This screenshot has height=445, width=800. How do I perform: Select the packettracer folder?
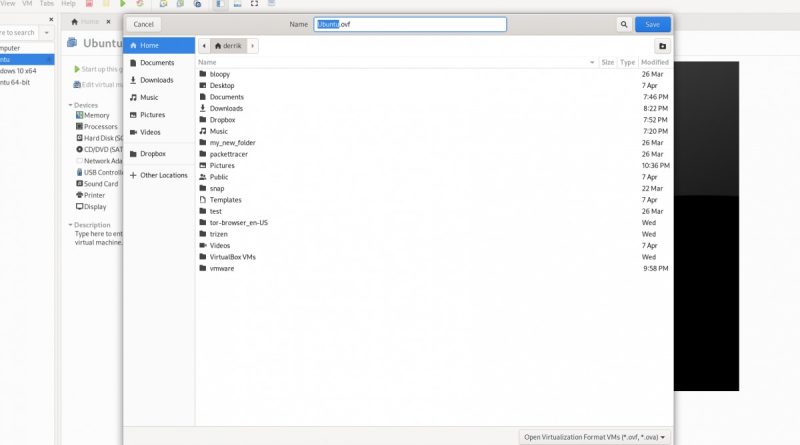click(x=434, y=154)
